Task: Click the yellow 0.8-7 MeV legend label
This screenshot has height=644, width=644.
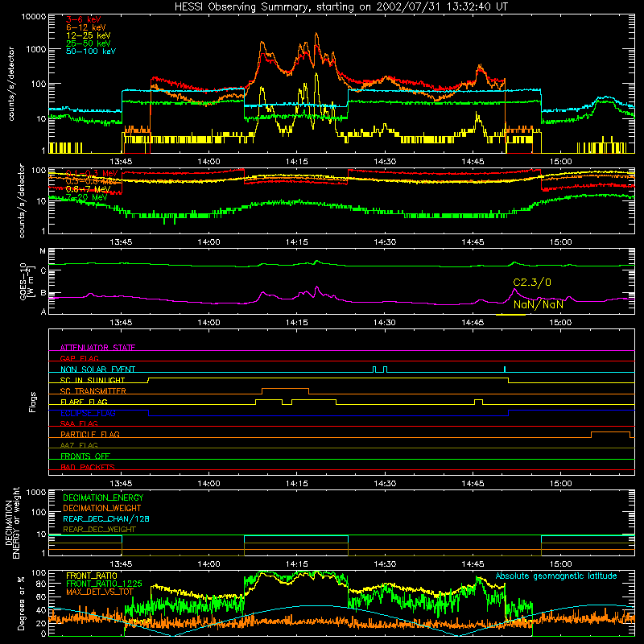Action: click(x=88, y=189)
